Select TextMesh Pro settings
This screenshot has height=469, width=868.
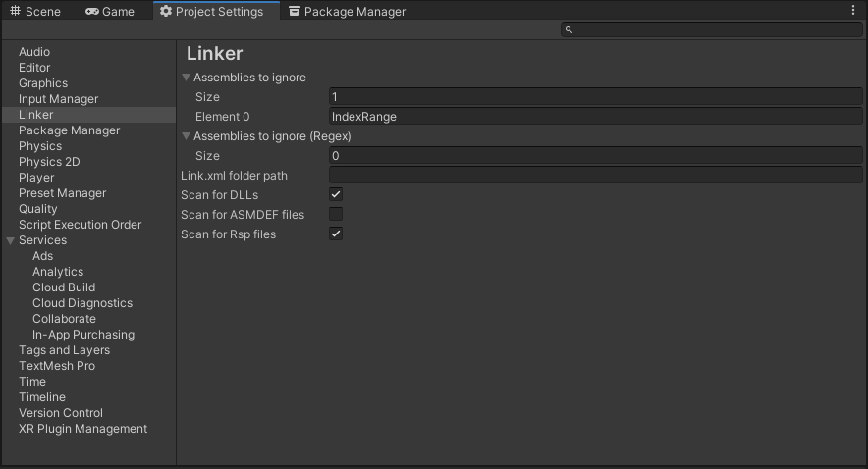tap(57, 366)
